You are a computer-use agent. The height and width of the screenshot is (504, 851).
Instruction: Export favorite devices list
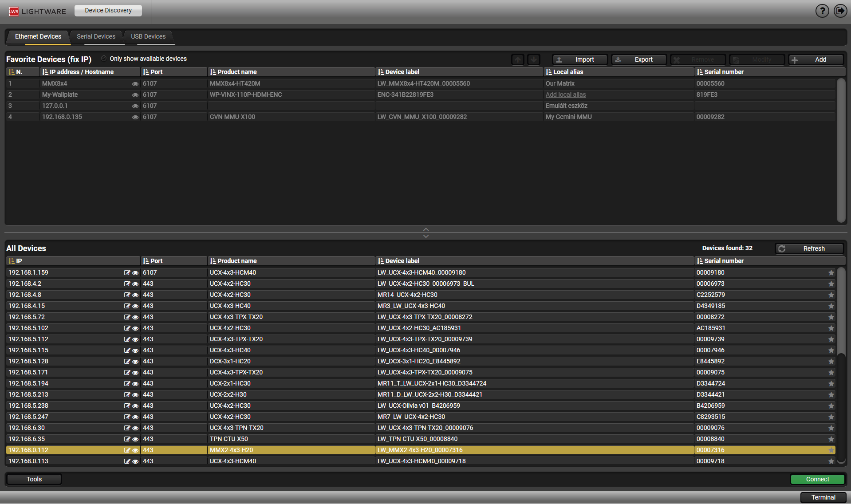(639, 59)
